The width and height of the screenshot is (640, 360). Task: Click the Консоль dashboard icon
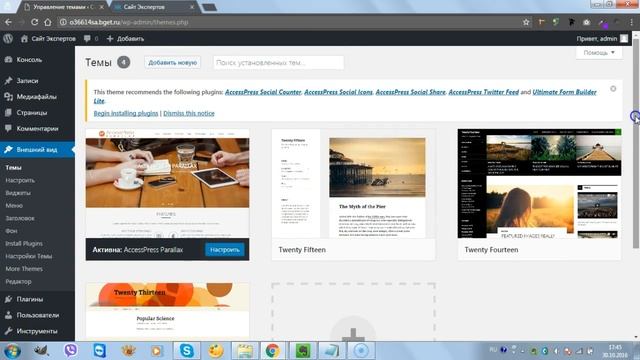click(8, 60)
